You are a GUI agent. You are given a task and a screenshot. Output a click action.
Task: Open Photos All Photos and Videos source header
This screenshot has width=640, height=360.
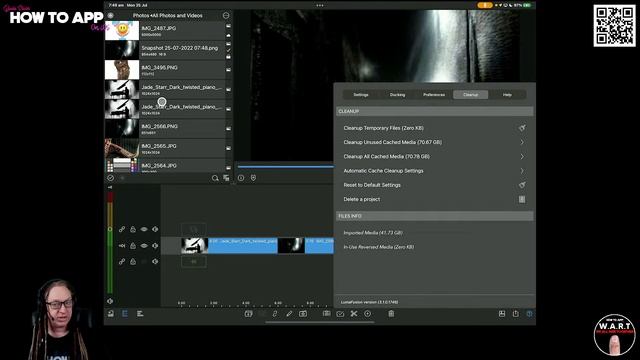tap(168, 16)
